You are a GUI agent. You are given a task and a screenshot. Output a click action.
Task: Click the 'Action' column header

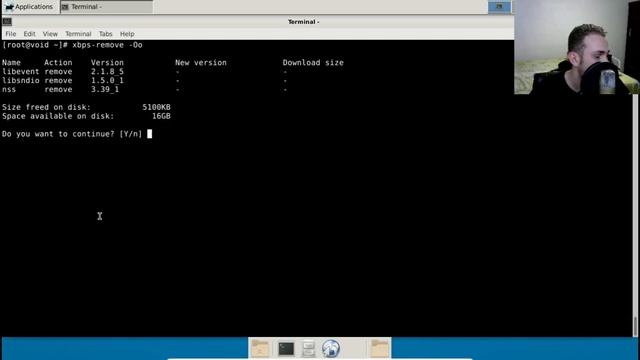point(58,62)
